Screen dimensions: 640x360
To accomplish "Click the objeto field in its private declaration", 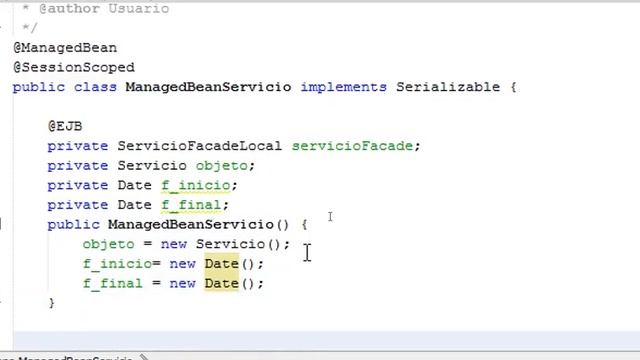I will (222, 166).
